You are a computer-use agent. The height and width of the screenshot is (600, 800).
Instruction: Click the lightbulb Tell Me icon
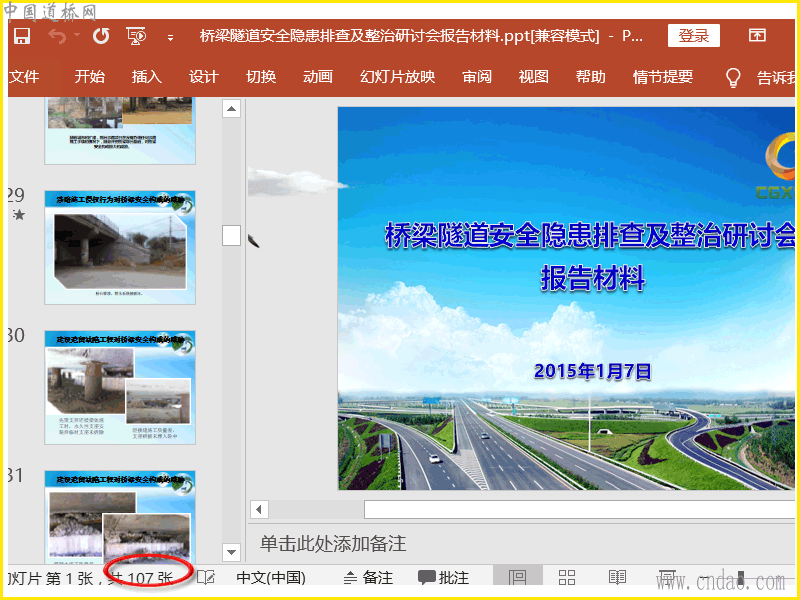coord(733,78)
